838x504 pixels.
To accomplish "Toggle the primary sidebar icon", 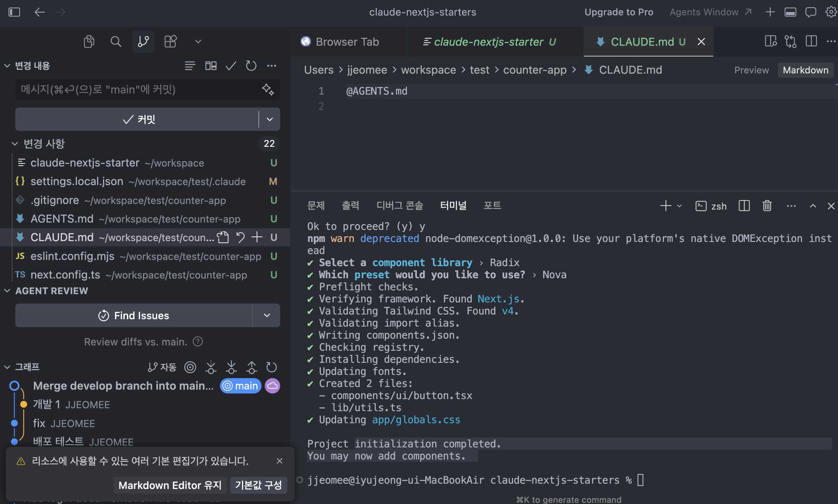I will [14, 12].
